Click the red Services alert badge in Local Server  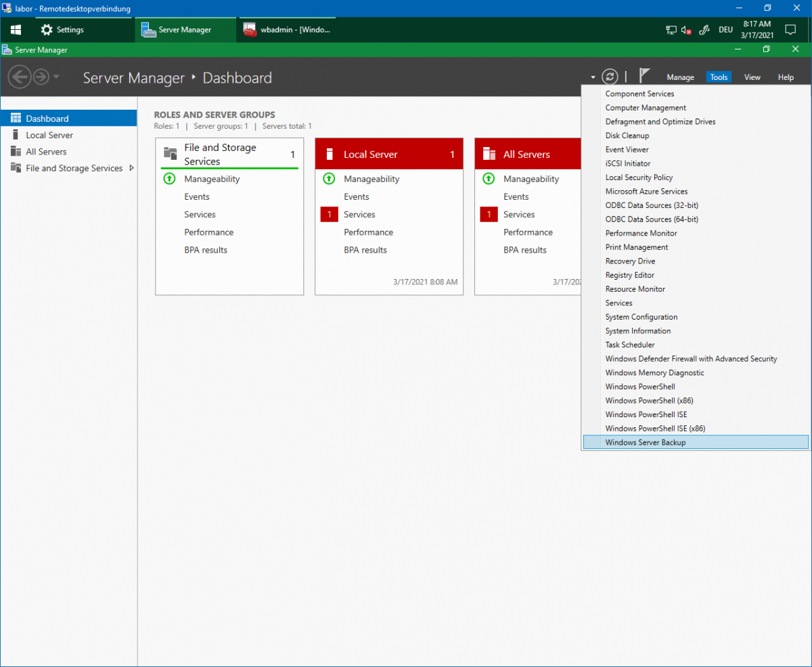point(329,215)
